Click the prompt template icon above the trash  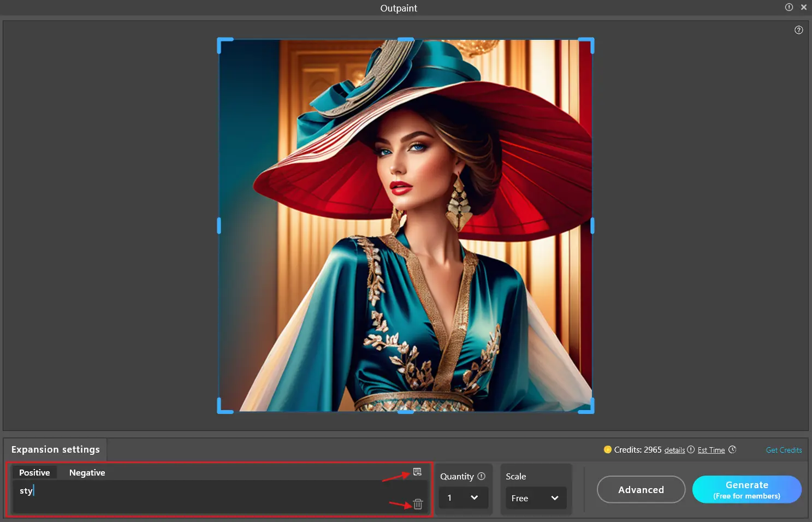point(417,472)
